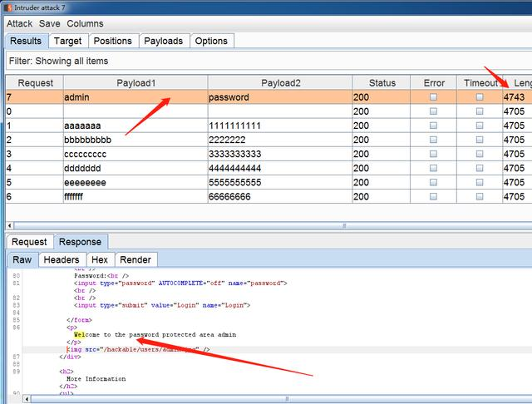Click the 2222222 Payload2 cell
This screenshot has height=404, width=532.
point(280,140)
